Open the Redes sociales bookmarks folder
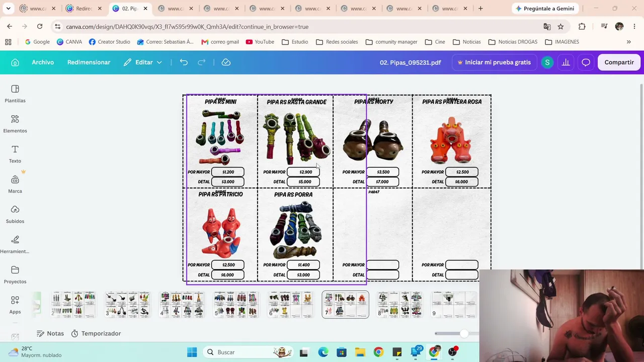 (x=337, y=42)
